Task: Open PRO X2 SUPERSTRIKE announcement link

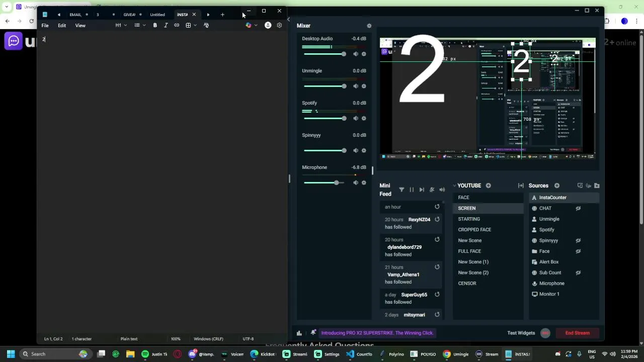Action: coord(377,333)
